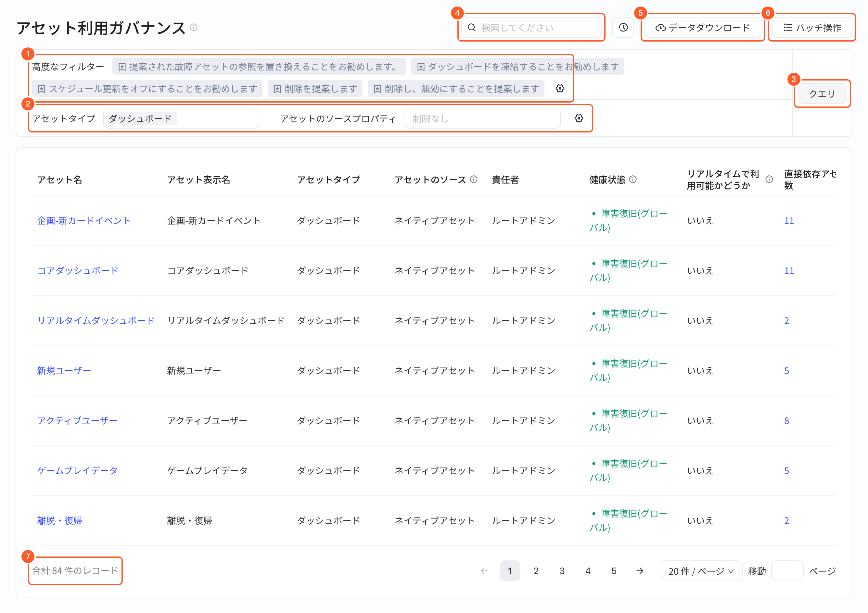This screenshot has height=613, width=868.
Task: Click the advanced filter settings gear icon
Action: pyautogui.click(x=560, y=88)
